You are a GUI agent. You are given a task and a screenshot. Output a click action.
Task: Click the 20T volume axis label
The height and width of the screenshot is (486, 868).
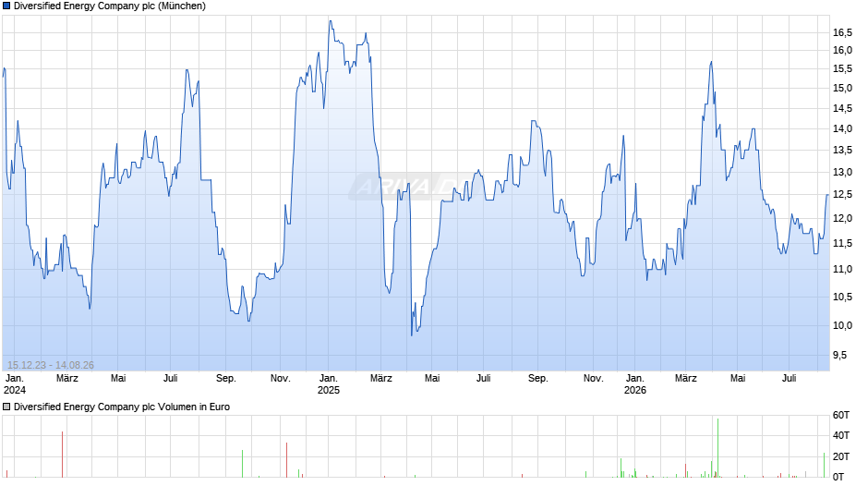(841, 456)
